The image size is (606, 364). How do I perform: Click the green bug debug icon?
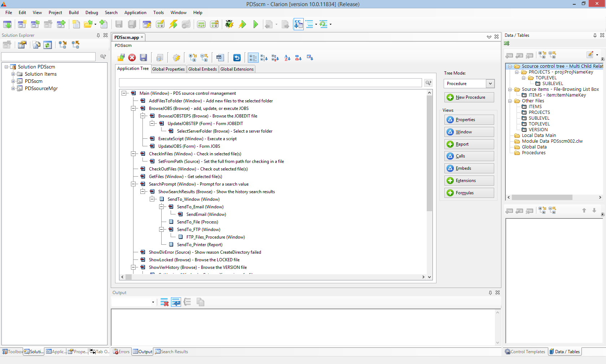pos(229,24)
